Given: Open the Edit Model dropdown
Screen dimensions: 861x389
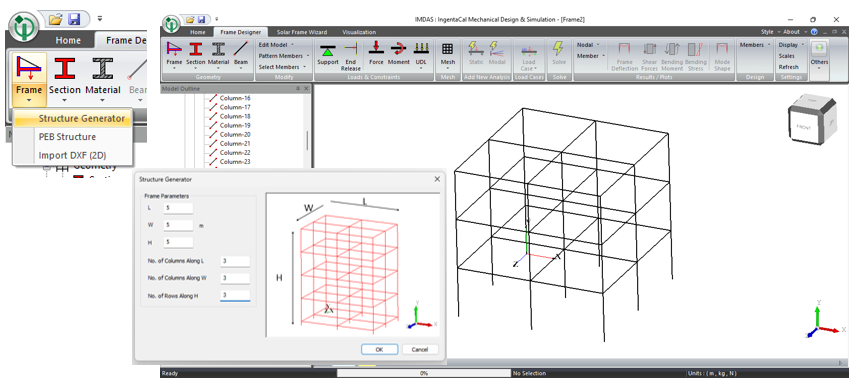Looking at the screenshot, I should click(276, 45).
